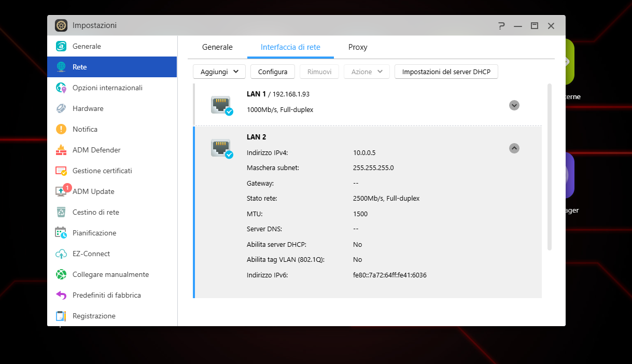
Task: Click the Predefiniti di fabbrica arrow icon
Action: tap(61, 295)
